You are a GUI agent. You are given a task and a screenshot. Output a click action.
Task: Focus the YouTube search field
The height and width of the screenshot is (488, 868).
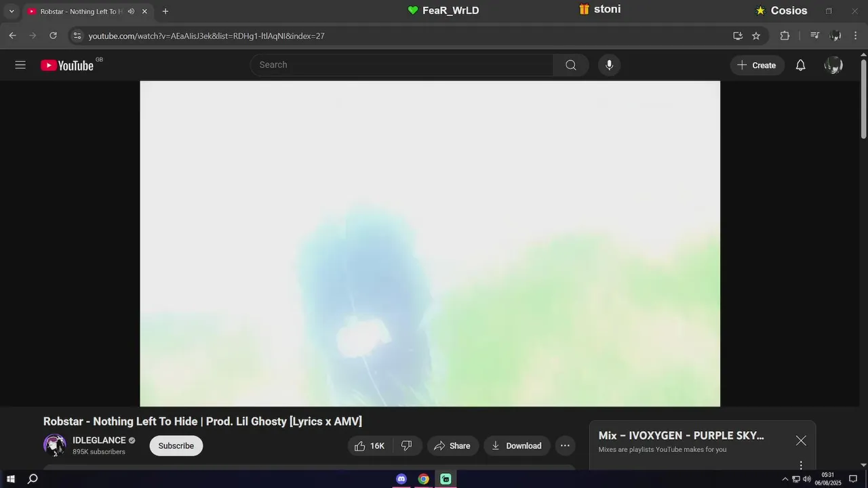tap(402, 65)
